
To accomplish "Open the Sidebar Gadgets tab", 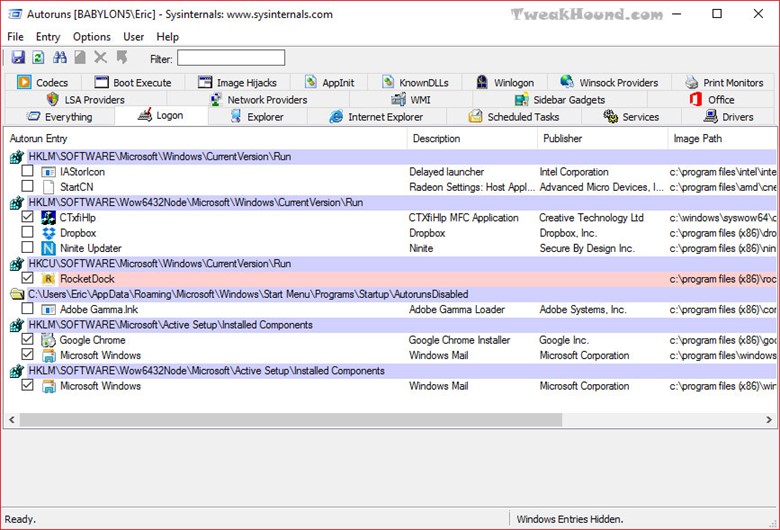I will (560, 100).
